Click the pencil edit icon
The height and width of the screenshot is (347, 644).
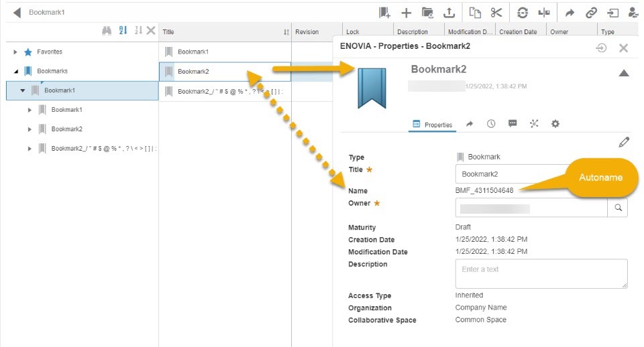624,142
